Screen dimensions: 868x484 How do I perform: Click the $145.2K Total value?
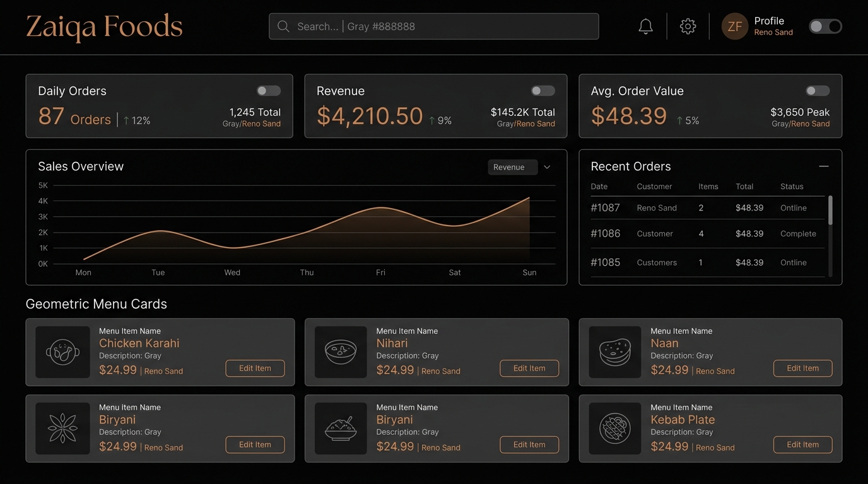[x=523, y=112]
